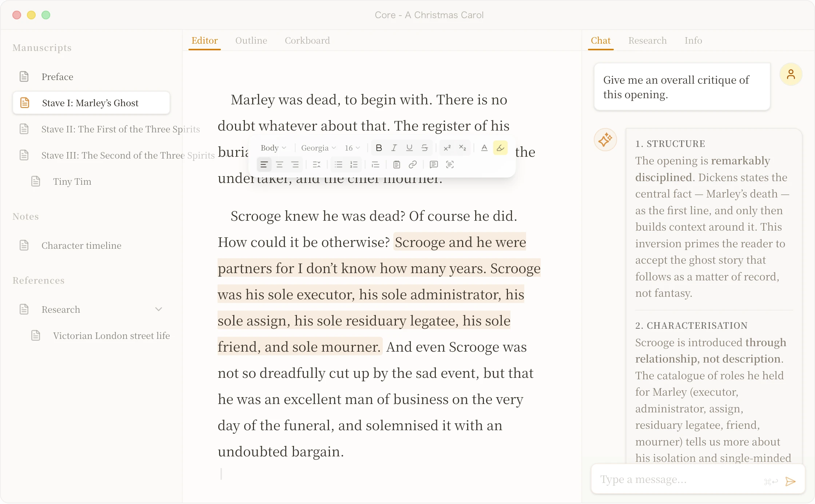Insert a bulleted list
The image size is (815, 504).
tap(338, 165)
